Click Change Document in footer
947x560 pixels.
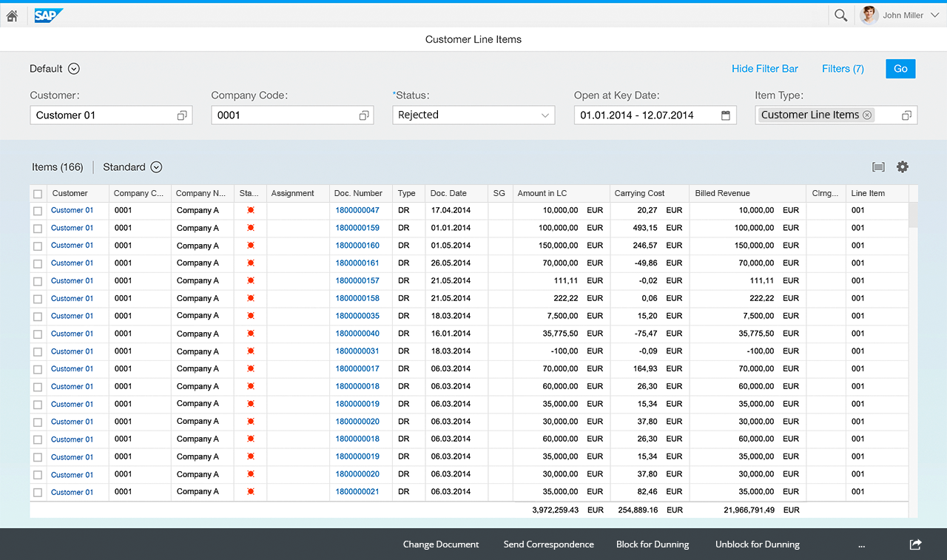pyautogui.click(x=441, y=544)
